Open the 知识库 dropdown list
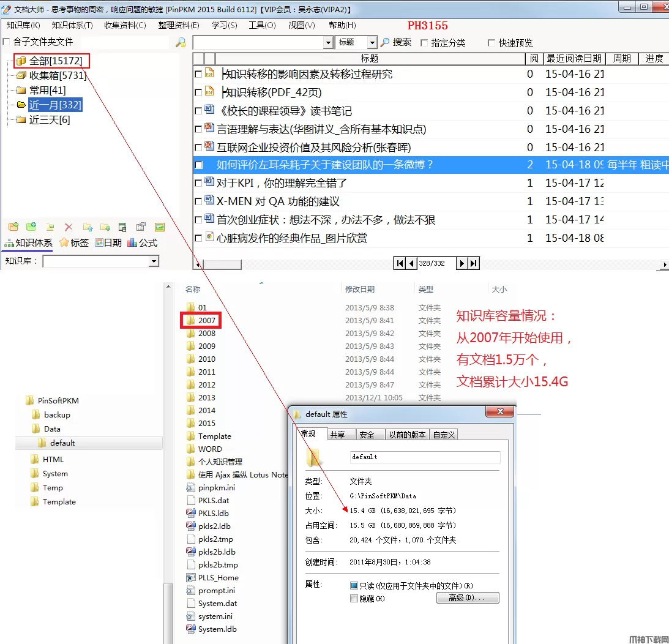 (x=154, y=261)
